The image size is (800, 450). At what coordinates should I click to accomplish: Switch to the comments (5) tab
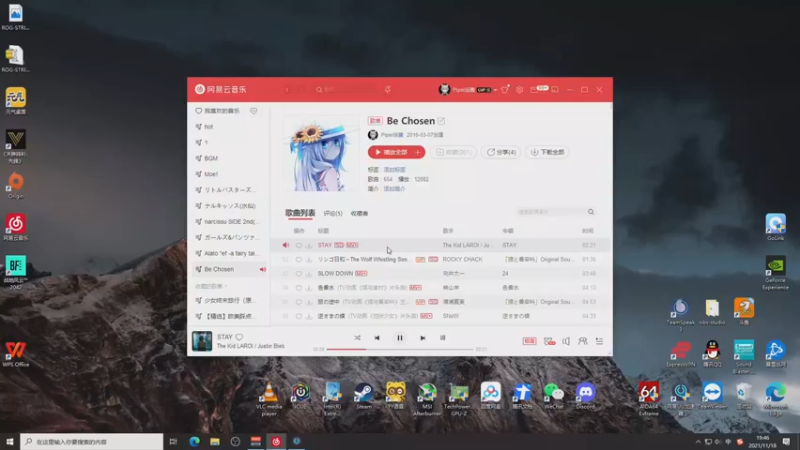click(333, 213)
